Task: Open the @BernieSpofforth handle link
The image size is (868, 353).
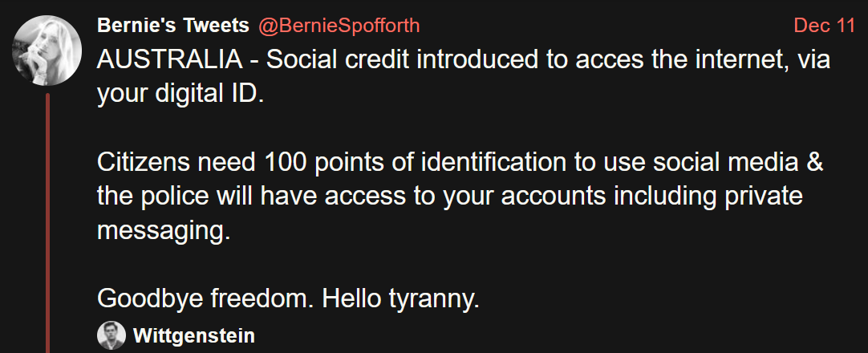Action: [x=338, y=26]
